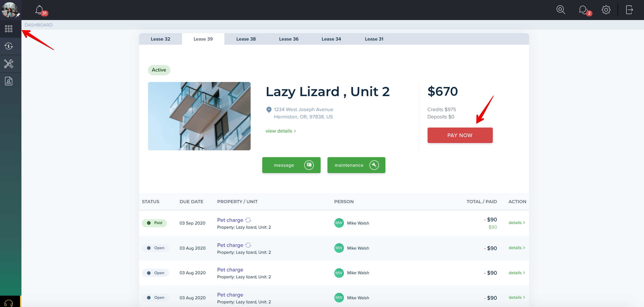This screenshot has width=644, height=307.
Task: Click the PROPERTY / UNIT column header
Action: (x=237, y=202)
